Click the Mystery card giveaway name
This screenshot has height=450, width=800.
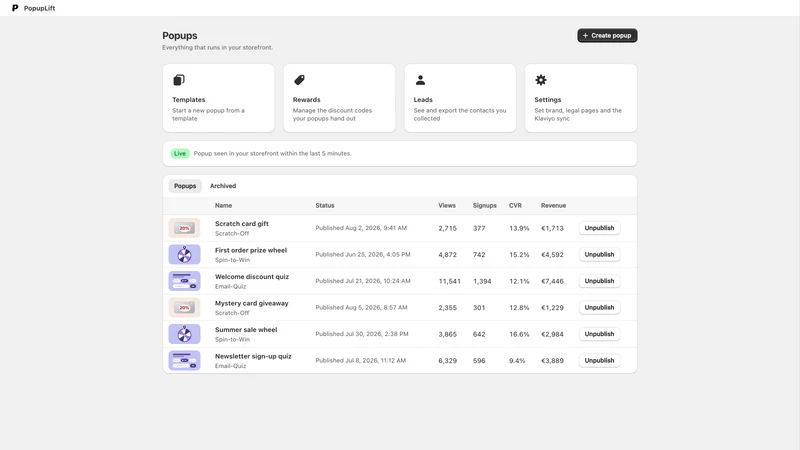pyautogui.click(x=252, y=304)
